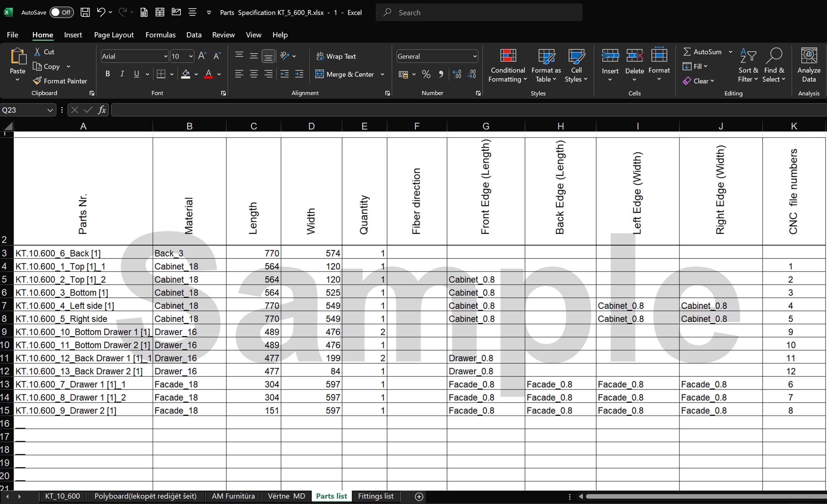Screen dimensions: 827x504
Task: Click the Align Left icon
Action: [239, 74]
